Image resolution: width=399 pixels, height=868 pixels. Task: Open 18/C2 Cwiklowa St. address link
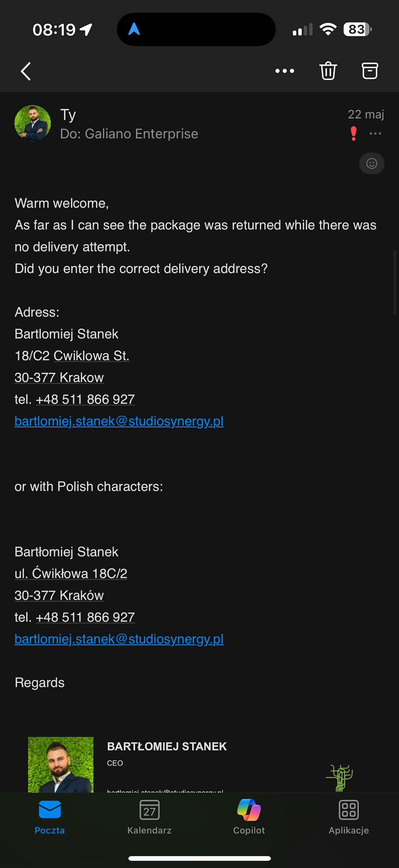[91, 356]
